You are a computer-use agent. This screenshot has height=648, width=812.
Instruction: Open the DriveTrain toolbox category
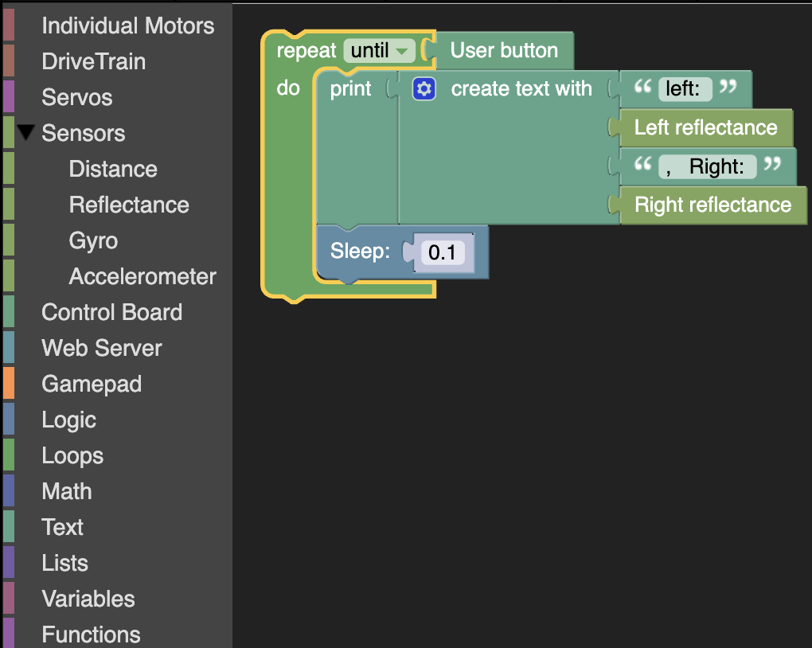pos(94,61)
